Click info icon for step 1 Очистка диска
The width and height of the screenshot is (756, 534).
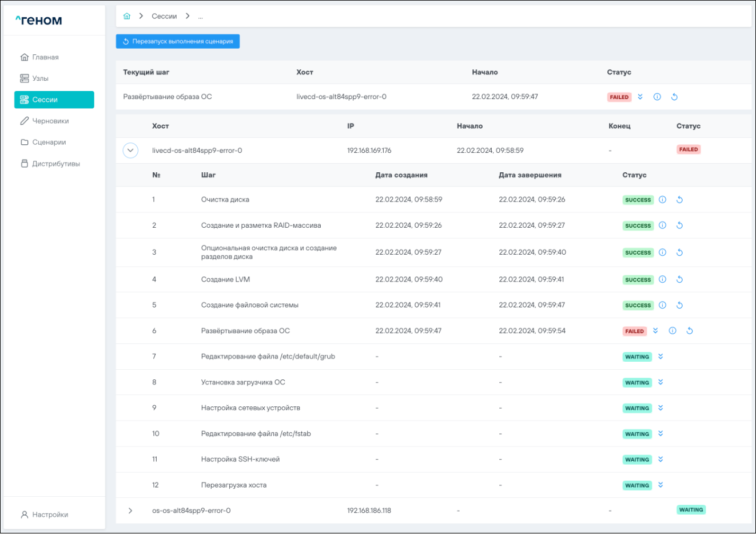(x=662, y=200)
